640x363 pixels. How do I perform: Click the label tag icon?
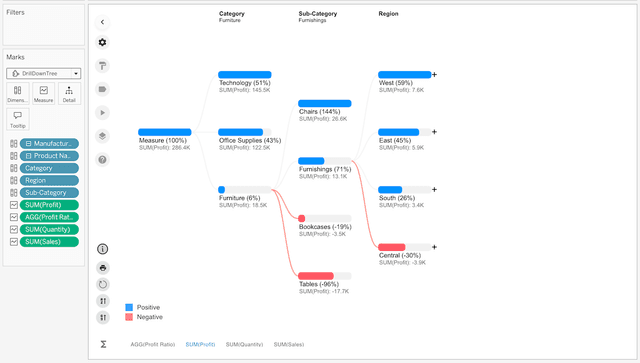tap(102, 89)
